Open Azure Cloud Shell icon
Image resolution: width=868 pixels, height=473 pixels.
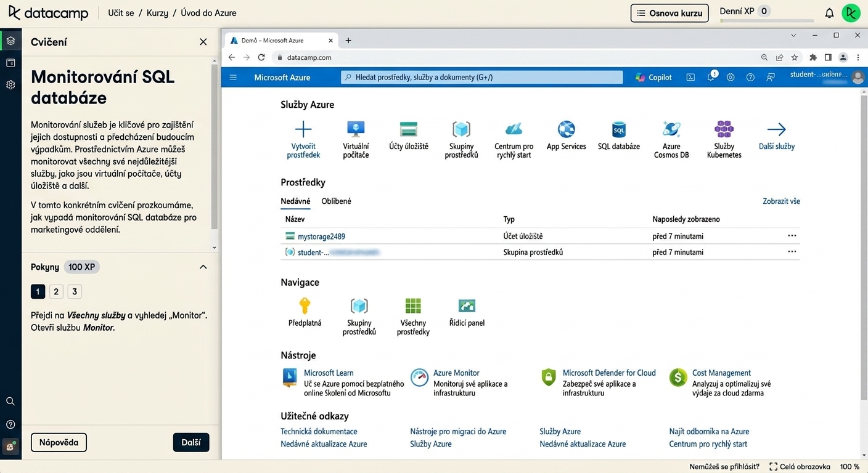click(690, 78)
